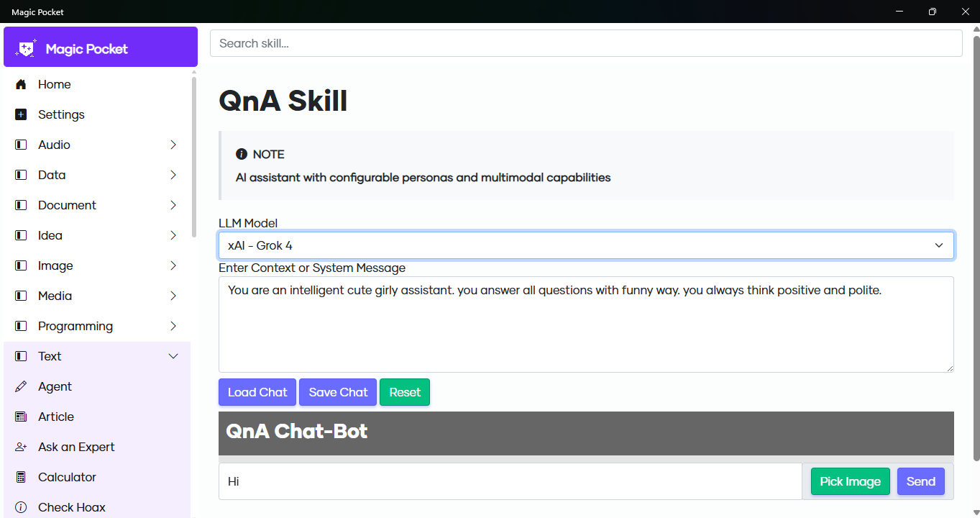Click the Ask an Expert person icon
The width and height of the screenshot is (980, 518).
21,447
